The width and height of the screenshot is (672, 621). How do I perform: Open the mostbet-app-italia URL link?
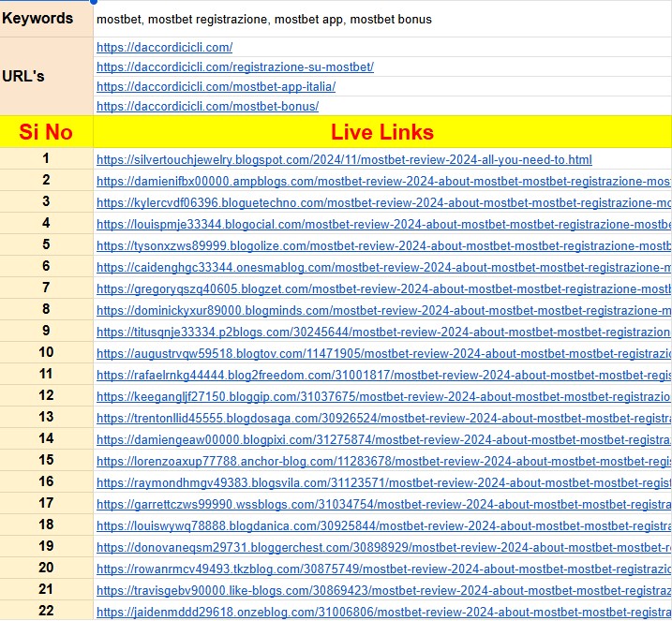(x=216, y=86)
